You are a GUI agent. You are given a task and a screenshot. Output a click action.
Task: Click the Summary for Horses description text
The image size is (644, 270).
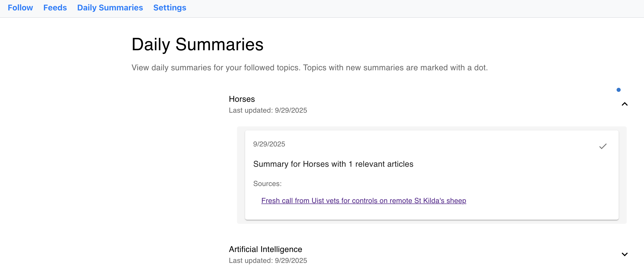(333, 164)
